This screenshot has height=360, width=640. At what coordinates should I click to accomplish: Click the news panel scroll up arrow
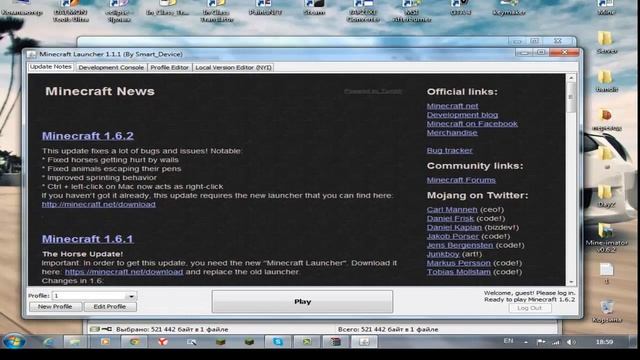click(571, 78)
